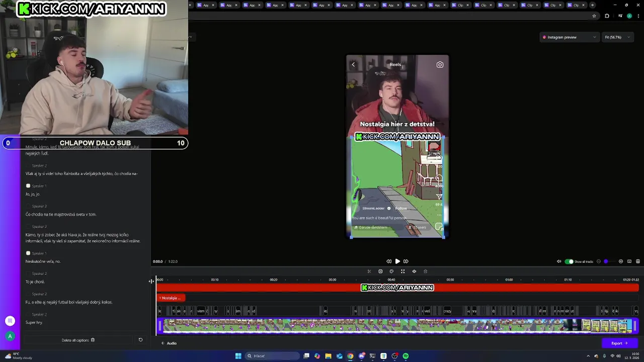Screen dimensions: 644x362
Task: Click the trash delete icon in timeline toolbar
Action: tap(425, 271)
